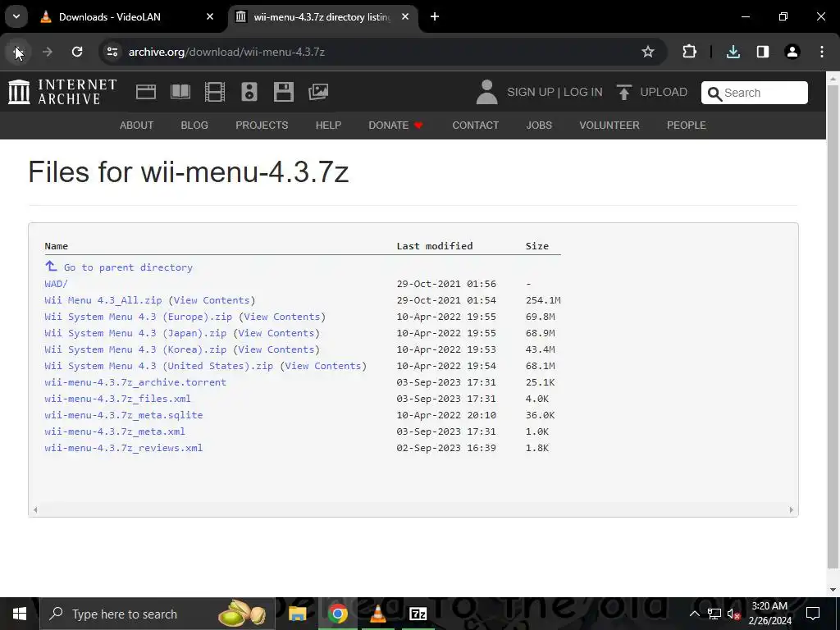Bookmark this page with the star
The height and width of the screenshot is (630, 840).
tap(648, 52)
